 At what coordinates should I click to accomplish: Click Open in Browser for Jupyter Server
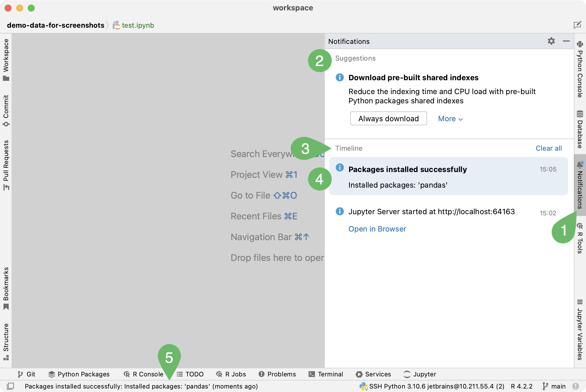tap(377, 229)
